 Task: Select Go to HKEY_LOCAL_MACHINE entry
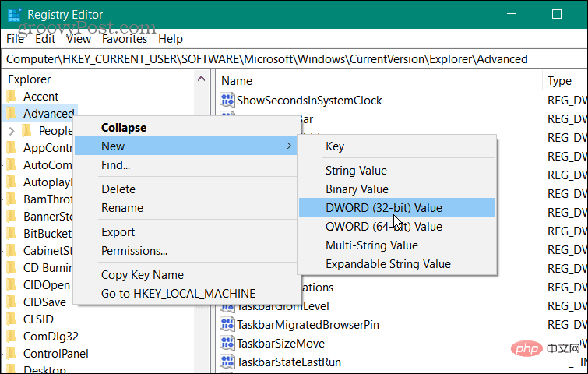tap(178, 294)
